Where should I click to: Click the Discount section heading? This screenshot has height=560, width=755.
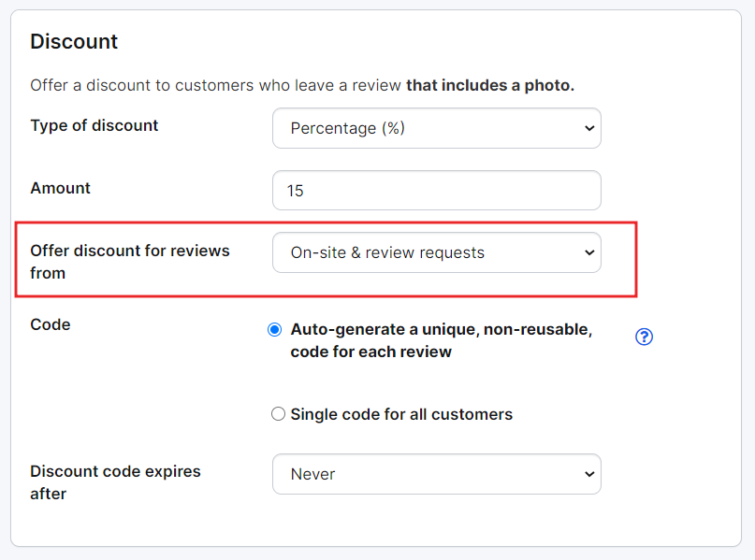pos(74,41)
